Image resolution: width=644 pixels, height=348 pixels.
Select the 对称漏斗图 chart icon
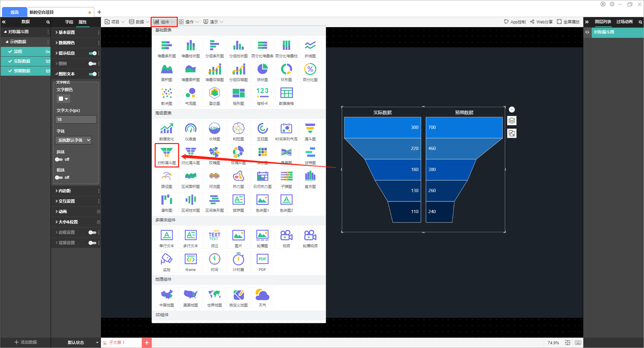click(x=167, y=155)
